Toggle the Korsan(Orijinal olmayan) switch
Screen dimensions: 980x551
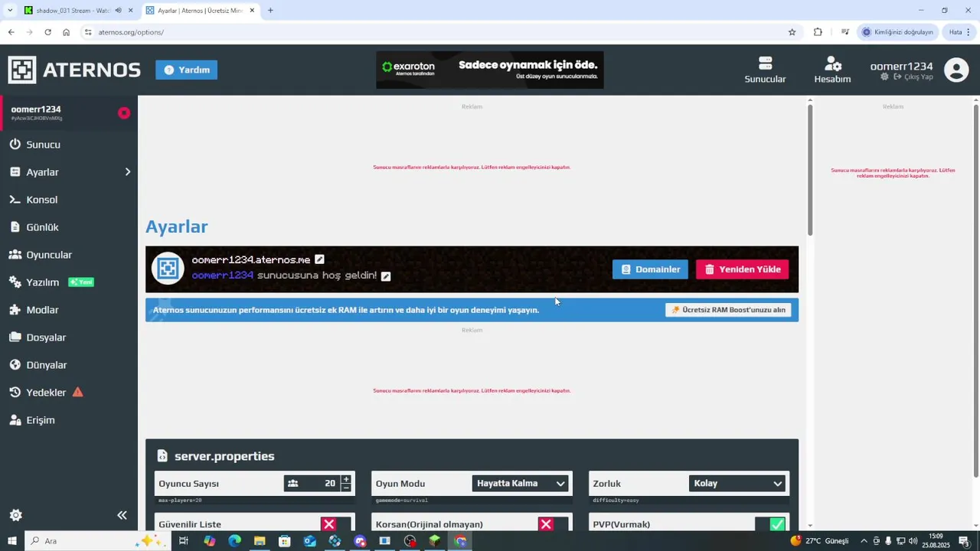[x=553, y=524]
